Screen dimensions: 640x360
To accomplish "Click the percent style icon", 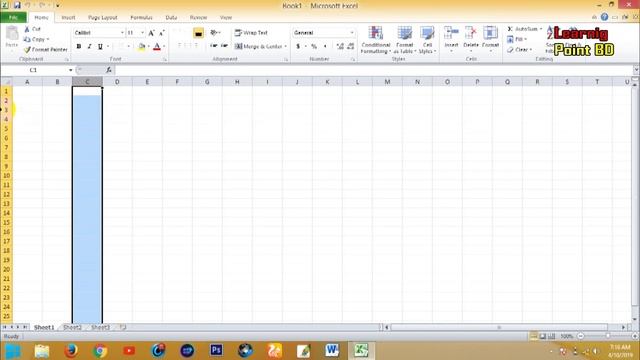I will pyautogui.click(x=314, y=47).
